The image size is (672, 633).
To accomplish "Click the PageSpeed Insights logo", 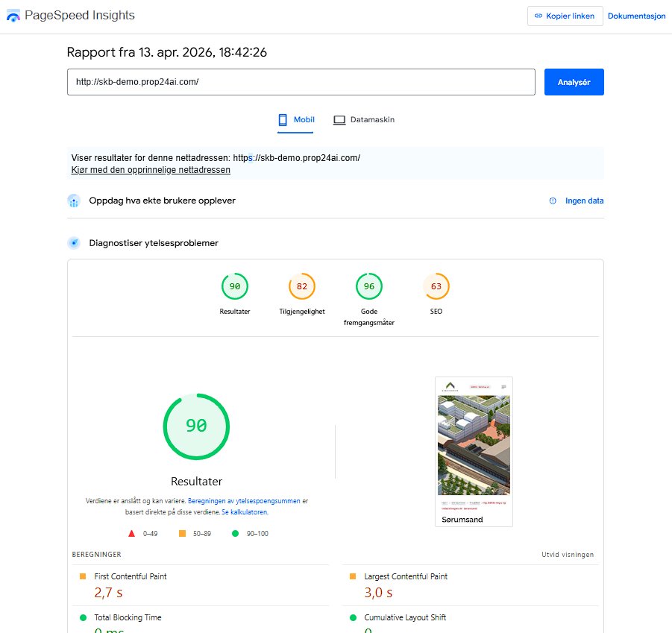I will click(x=13, y=15).
